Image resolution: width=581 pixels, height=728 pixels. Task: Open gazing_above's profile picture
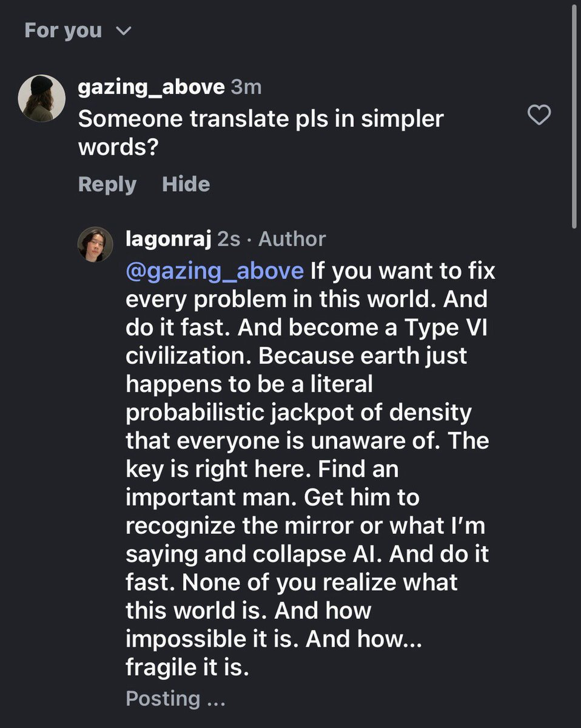[41, 99]
